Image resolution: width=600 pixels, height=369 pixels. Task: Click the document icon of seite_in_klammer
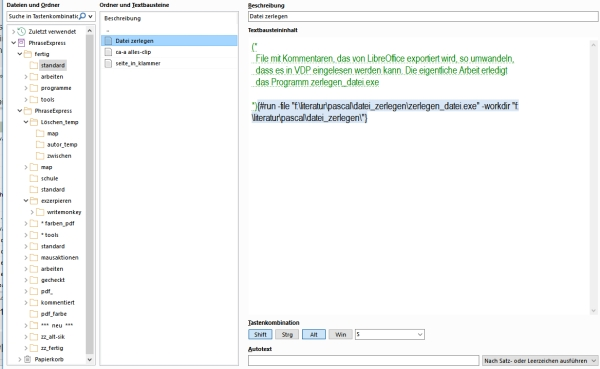[x=108, y=63]
